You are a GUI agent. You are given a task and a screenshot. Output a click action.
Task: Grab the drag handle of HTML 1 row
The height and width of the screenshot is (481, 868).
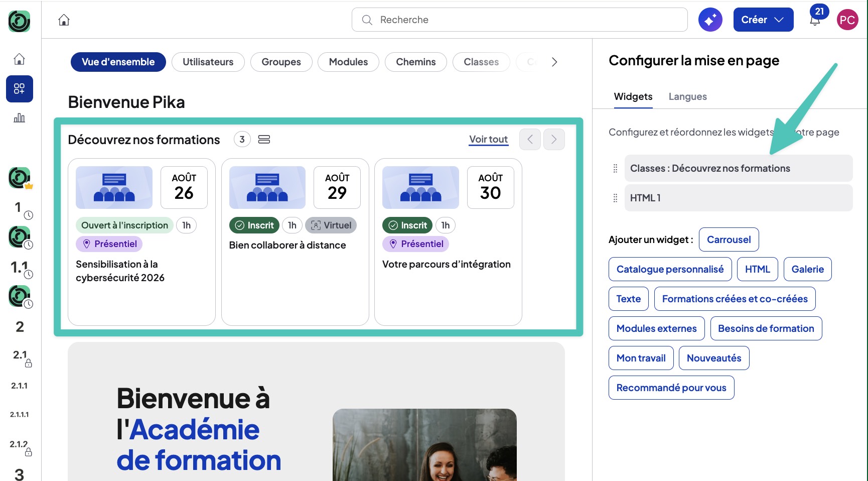615,198
